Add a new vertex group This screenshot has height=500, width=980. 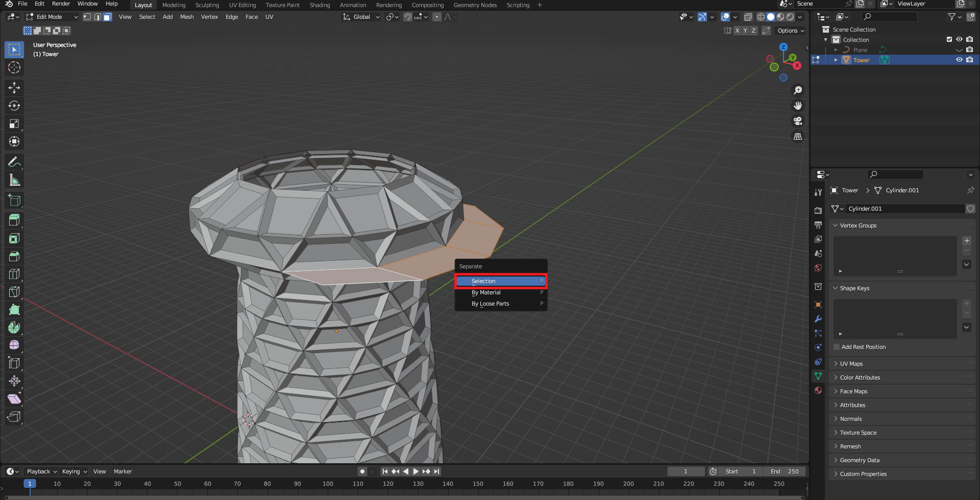967,241
